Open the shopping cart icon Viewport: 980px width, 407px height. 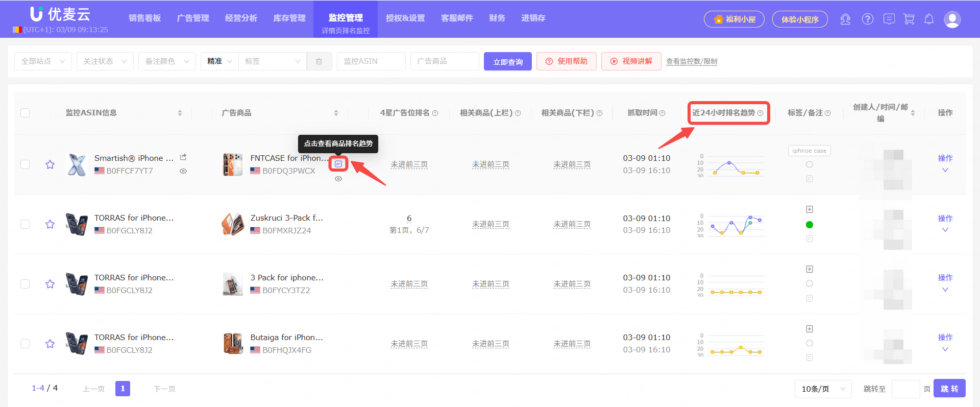[909, 19]
